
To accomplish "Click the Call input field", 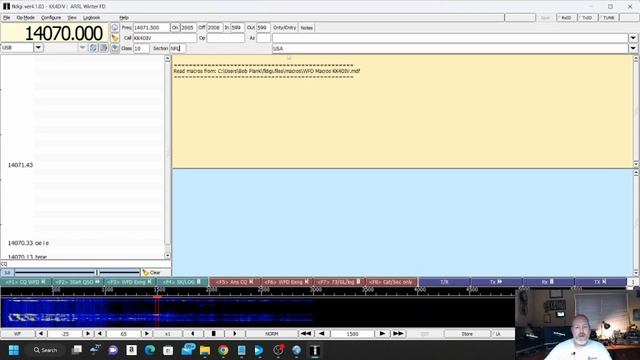I will pyautogui.click(x=164, y=38).
